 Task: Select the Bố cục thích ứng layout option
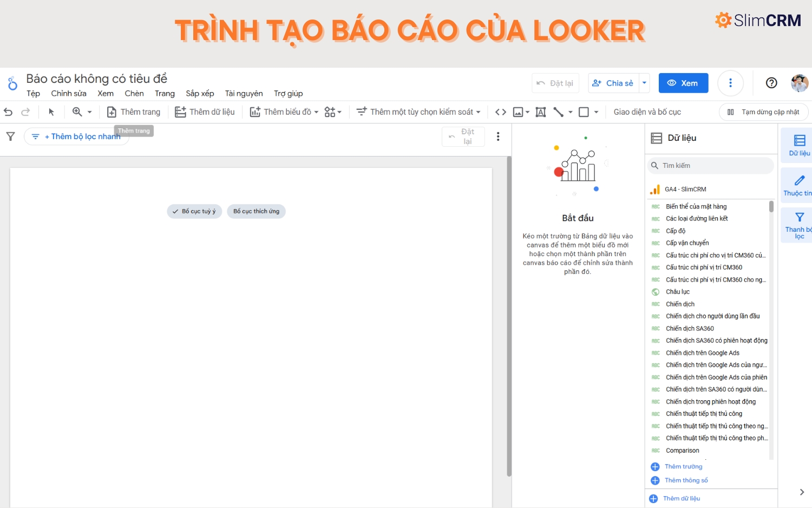coord(256,211)
